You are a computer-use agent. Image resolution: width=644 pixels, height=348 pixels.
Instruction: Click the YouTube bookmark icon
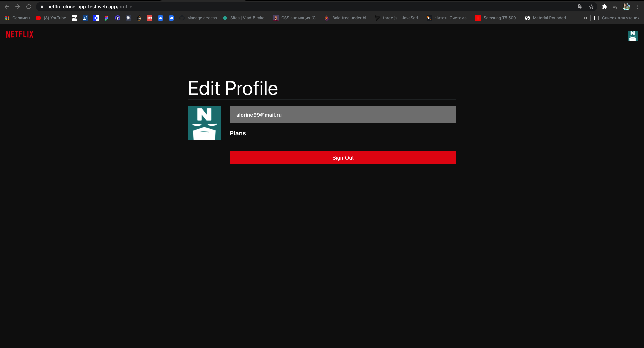point(38,18)
